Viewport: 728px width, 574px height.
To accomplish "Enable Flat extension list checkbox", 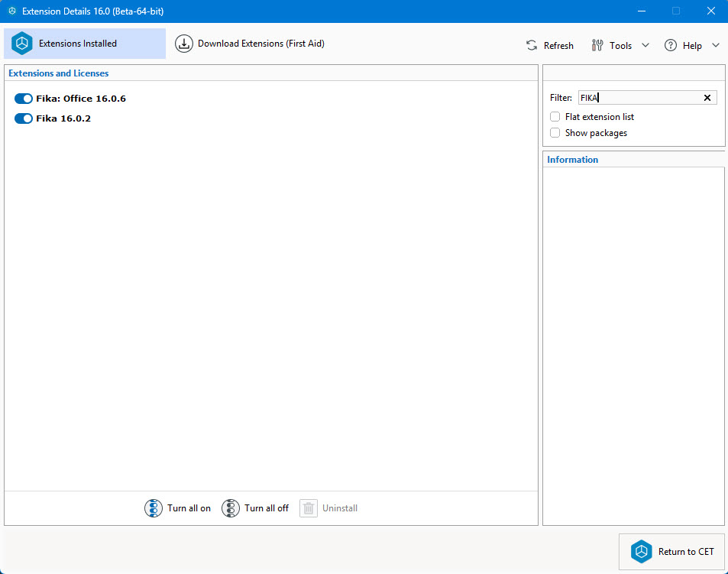I will click(555, 117).
